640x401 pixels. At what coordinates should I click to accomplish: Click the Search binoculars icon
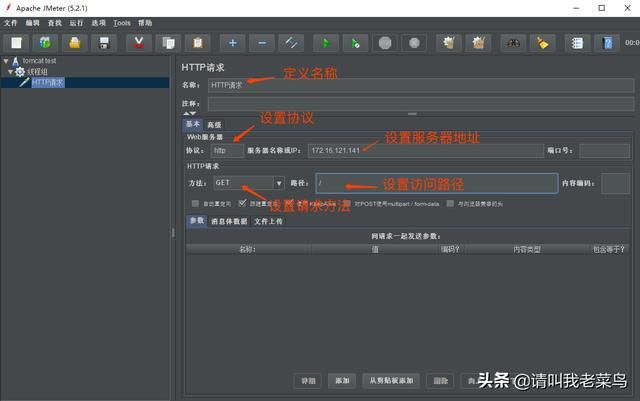513,43
